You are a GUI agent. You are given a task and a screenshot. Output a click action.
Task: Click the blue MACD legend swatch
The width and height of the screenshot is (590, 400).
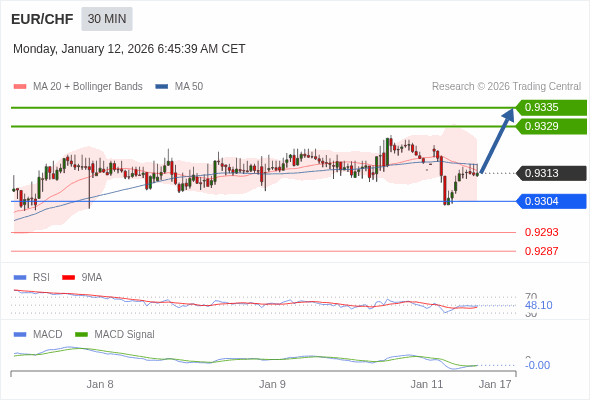coord(20,335)
